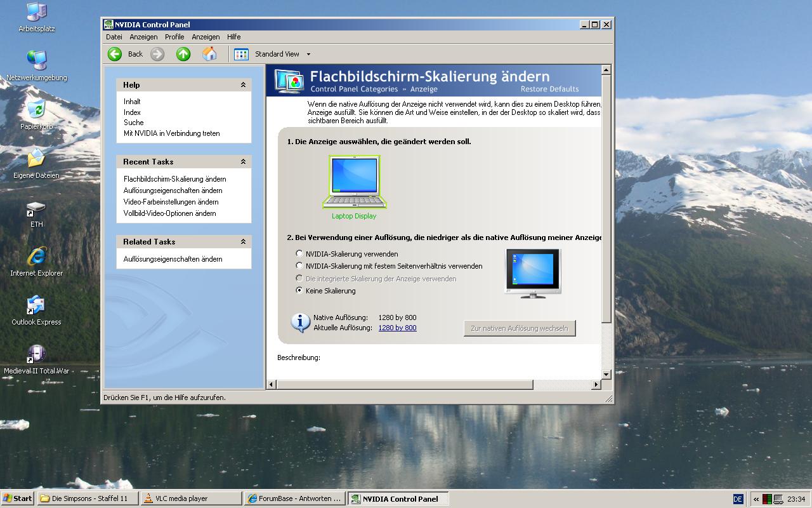Select the Laptop Display icon
The image size is (812, 508).
pos(354,182)
